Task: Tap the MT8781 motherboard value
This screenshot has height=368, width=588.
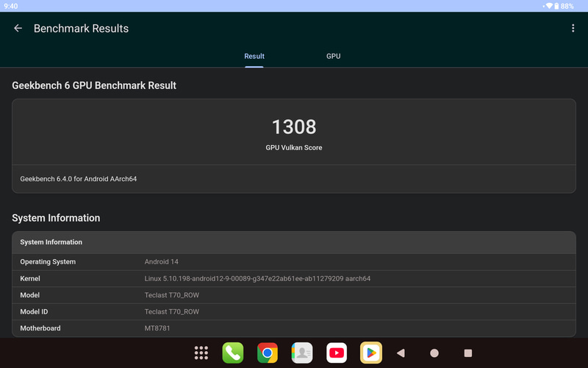Action: 157,328
